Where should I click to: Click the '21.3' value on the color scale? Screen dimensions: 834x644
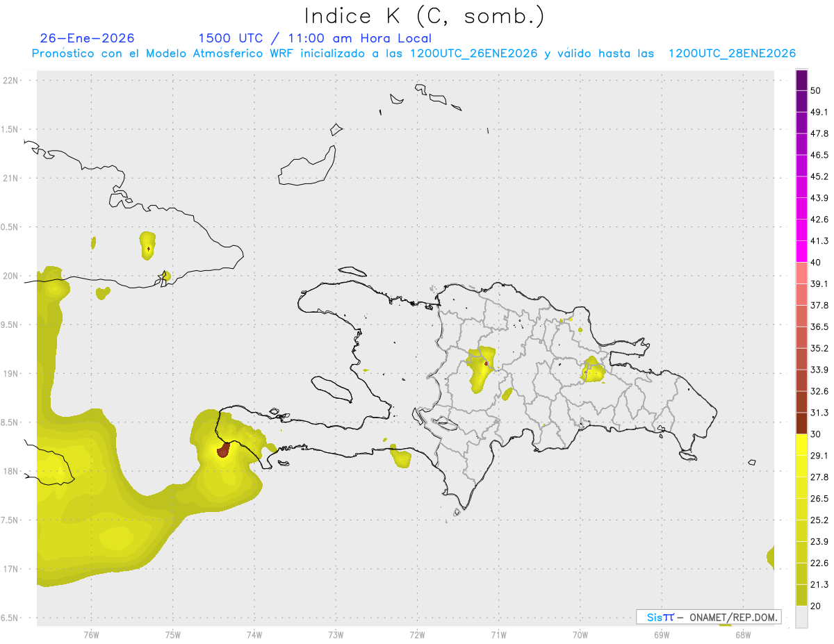819,585
